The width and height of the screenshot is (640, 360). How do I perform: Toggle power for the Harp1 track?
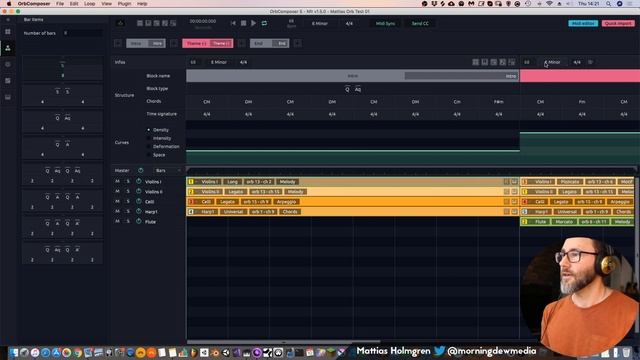point(139,211)
